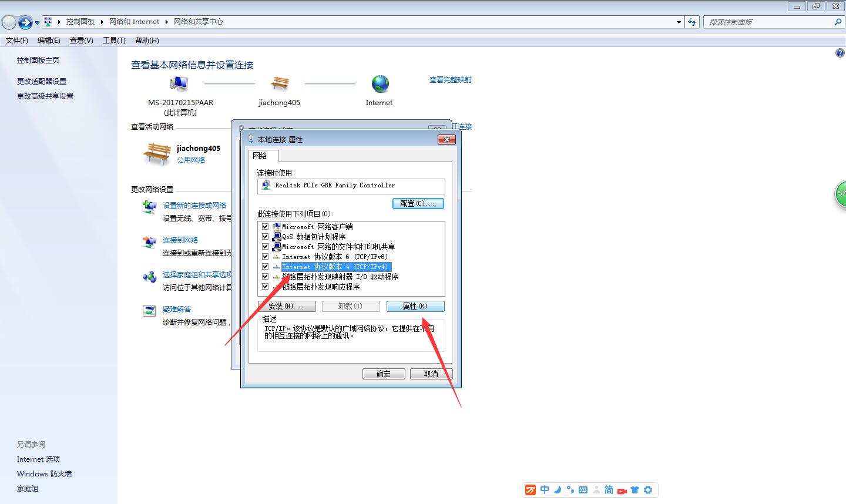Toggle 链路层拓扑发现响应程序 checkbox
The height and width of the screenshot is (504, 846).
[265, 287]
